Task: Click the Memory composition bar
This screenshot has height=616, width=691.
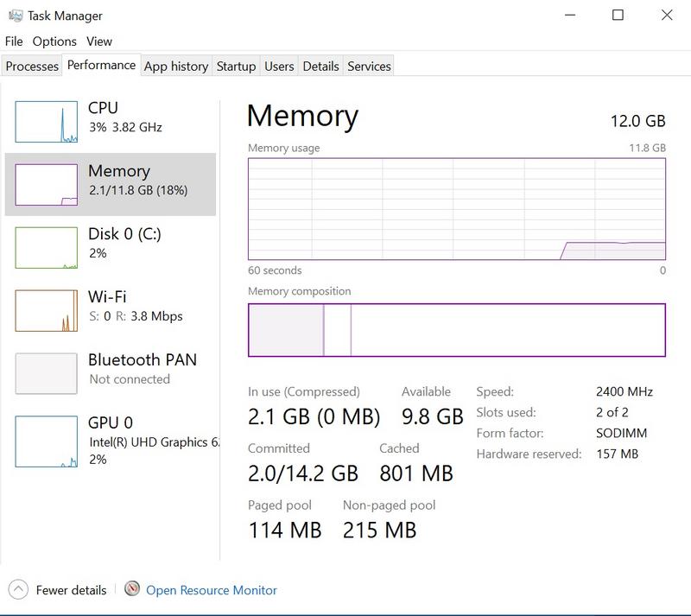Action: coord(456,329)
